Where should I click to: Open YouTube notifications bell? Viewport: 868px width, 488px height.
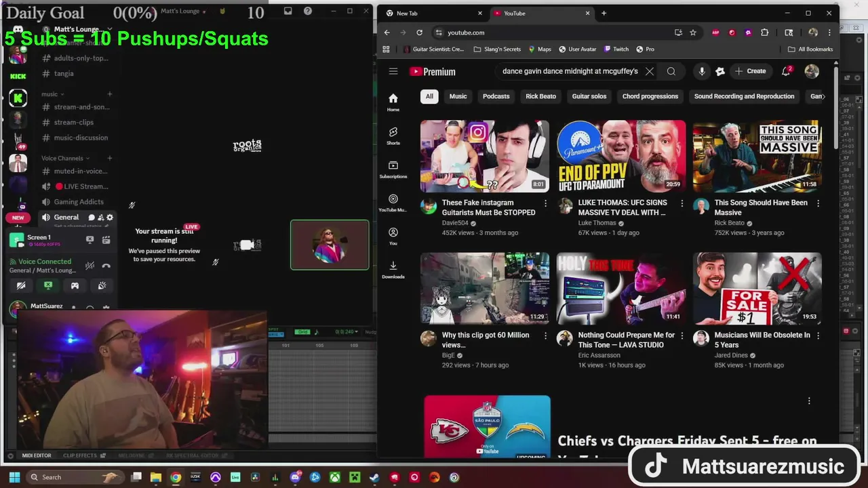[786, 71]
